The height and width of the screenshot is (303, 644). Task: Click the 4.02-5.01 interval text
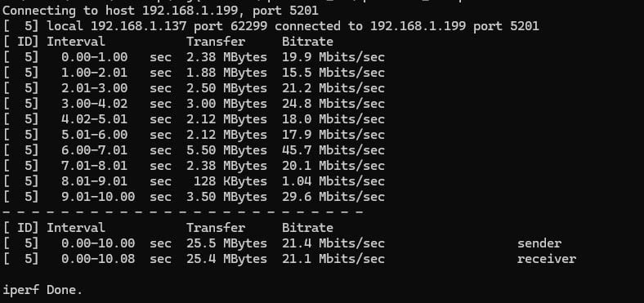click(x=94, y=119)
